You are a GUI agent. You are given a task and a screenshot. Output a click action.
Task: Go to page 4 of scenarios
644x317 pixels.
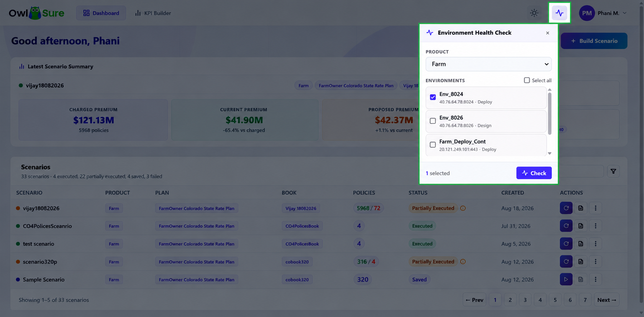pos(540,300)
